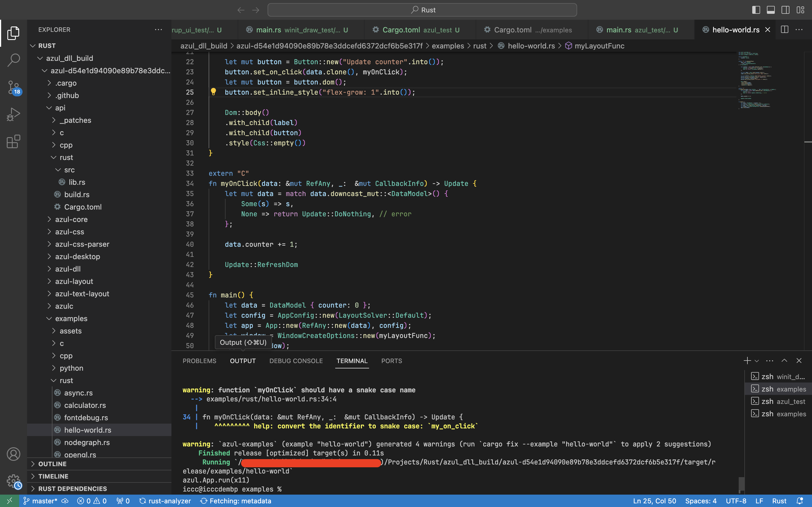
Task: Open the Accounts menu icon
Action: click(x=14, y=454)
